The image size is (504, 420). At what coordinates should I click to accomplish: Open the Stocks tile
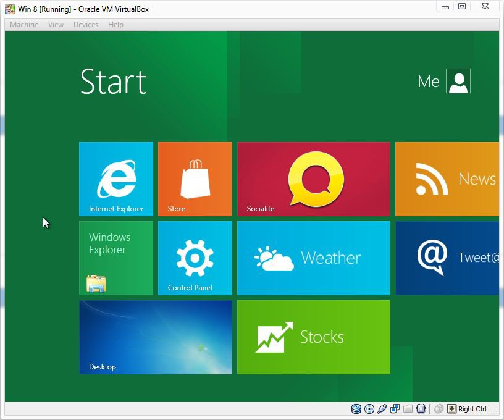pyautogui.click(x=314, y=337)
